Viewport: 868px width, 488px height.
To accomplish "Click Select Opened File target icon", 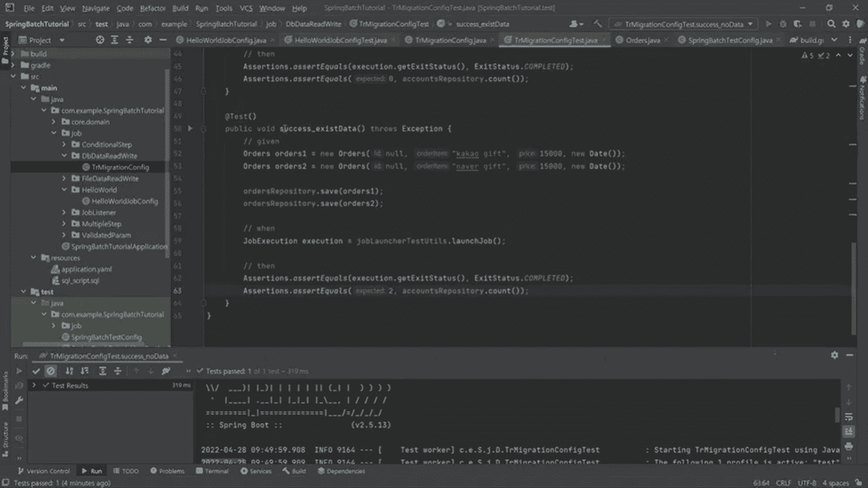I will (x=99, y=40).
